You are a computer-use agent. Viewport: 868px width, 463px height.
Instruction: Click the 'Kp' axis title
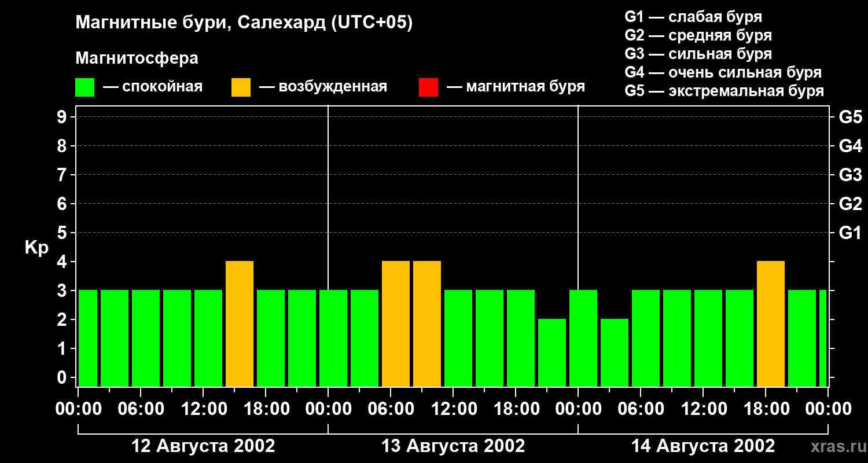click(36, 247)
